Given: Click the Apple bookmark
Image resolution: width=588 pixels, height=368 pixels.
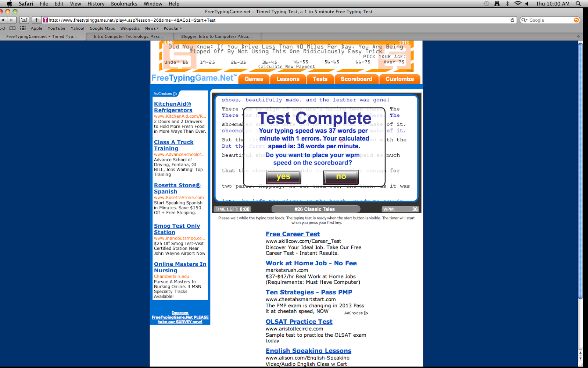Looking at the screenshot, I should tap(36, 28).
